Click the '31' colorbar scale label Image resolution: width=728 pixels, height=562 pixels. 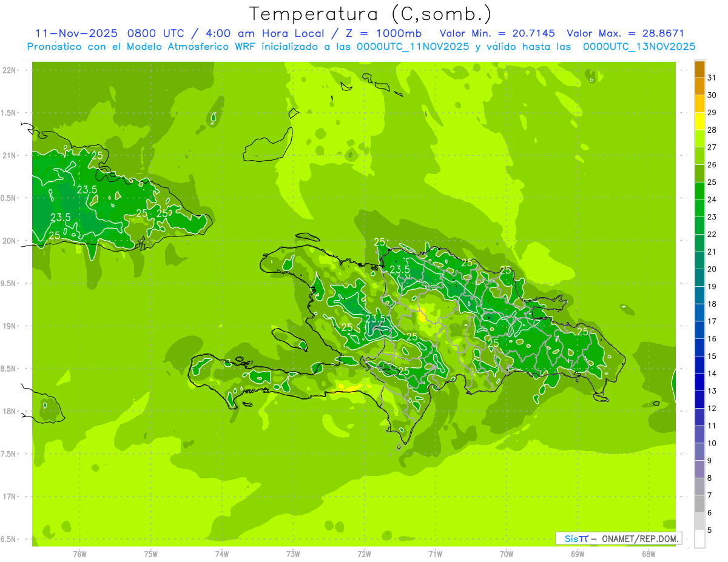tap(712, 78)
